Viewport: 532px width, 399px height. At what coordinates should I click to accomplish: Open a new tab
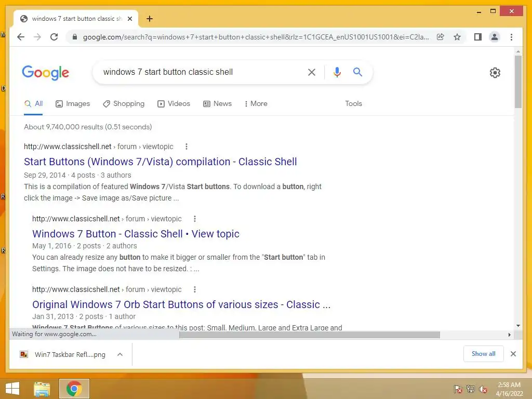click(150, 19)
